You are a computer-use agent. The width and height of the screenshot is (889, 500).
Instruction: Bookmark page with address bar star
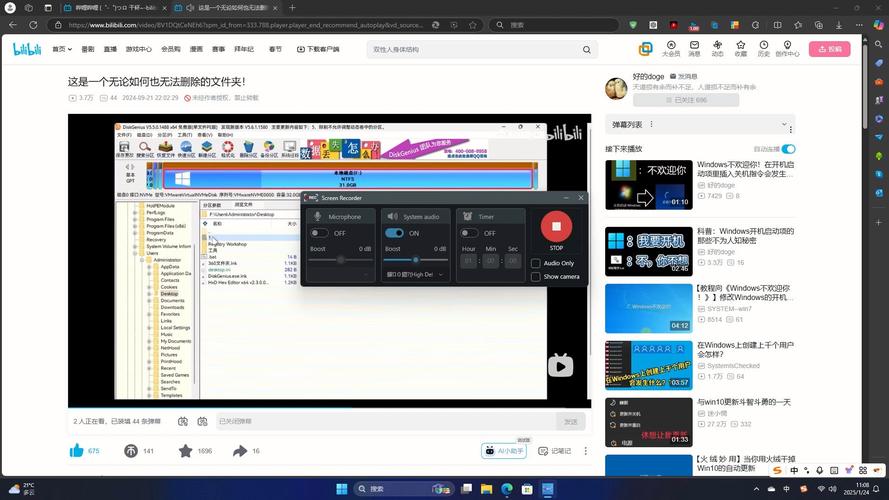point(472,25)
